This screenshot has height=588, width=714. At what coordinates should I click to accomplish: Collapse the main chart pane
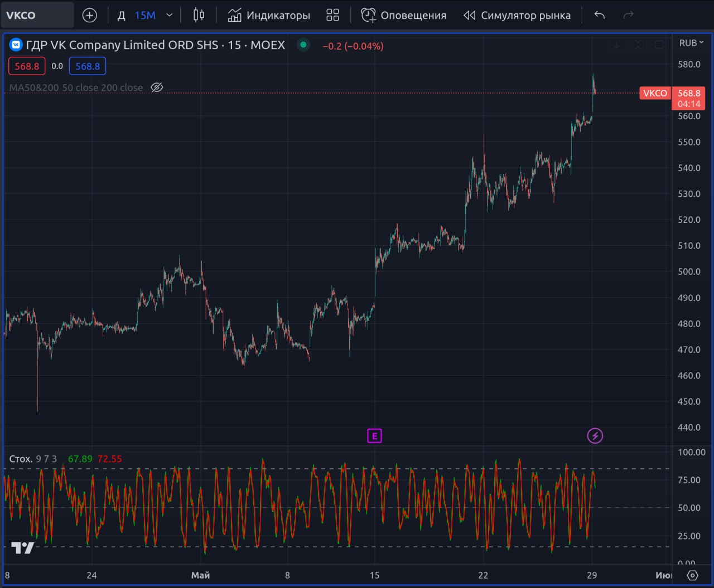pyautogui.click(x=638, y=45)
